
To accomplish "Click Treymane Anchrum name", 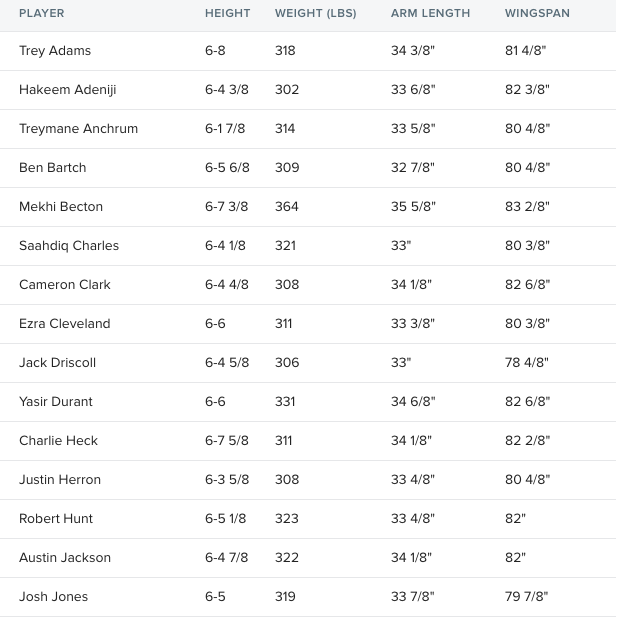I will [78, 129].
